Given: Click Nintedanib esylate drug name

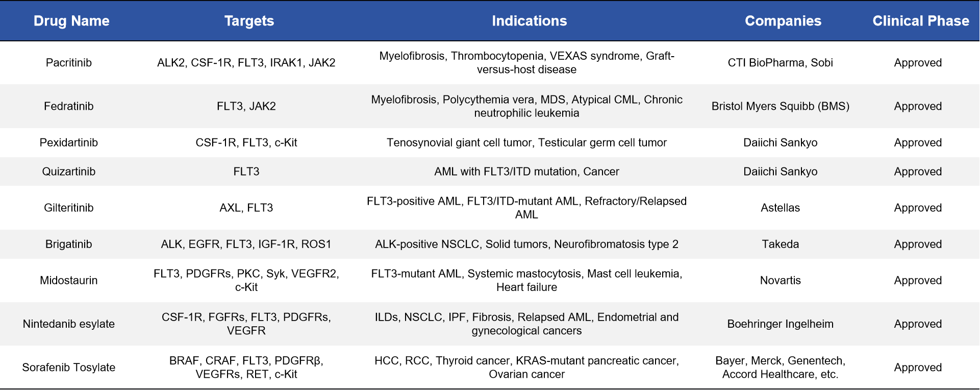Looking at the screenshot, I should click(69, 324).
